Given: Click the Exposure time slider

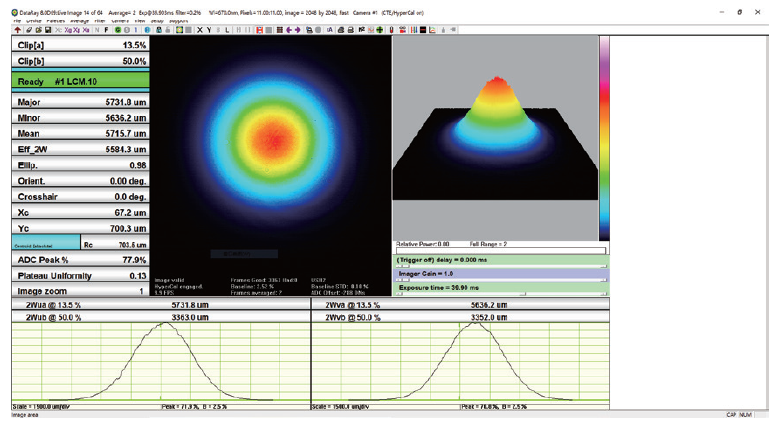Looking at the screenshot, I should coord(500,286).
